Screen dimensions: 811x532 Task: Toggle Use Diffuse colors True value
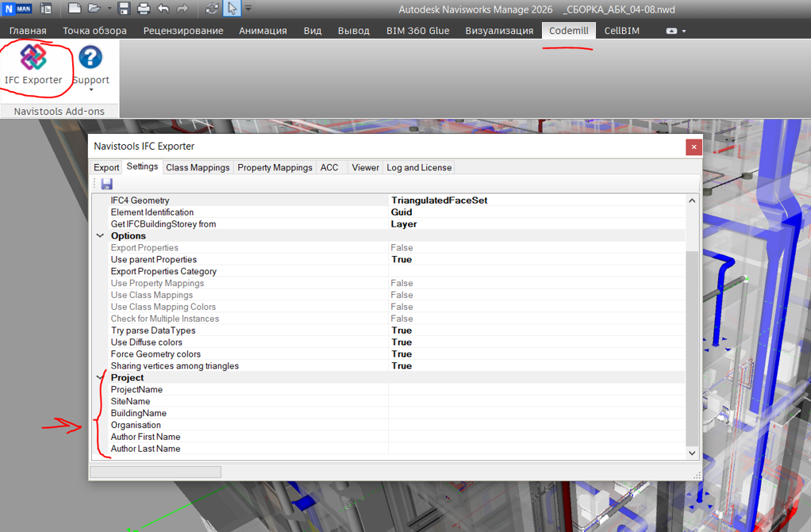(537, 343)
